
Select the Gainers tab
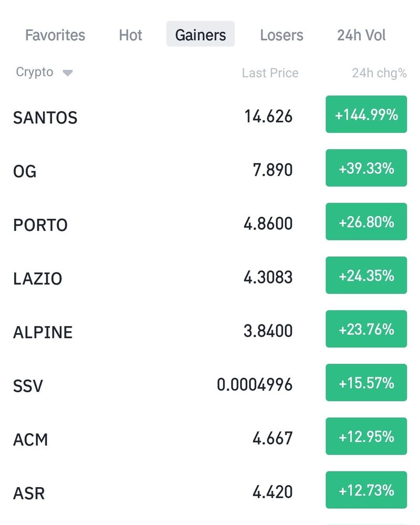click(201, 35)
